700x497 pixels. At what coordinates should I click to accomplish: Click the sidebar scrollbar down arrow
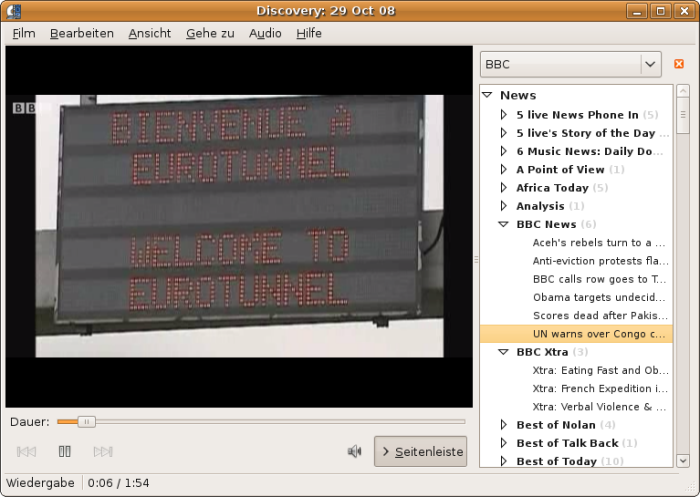[683, 460]
